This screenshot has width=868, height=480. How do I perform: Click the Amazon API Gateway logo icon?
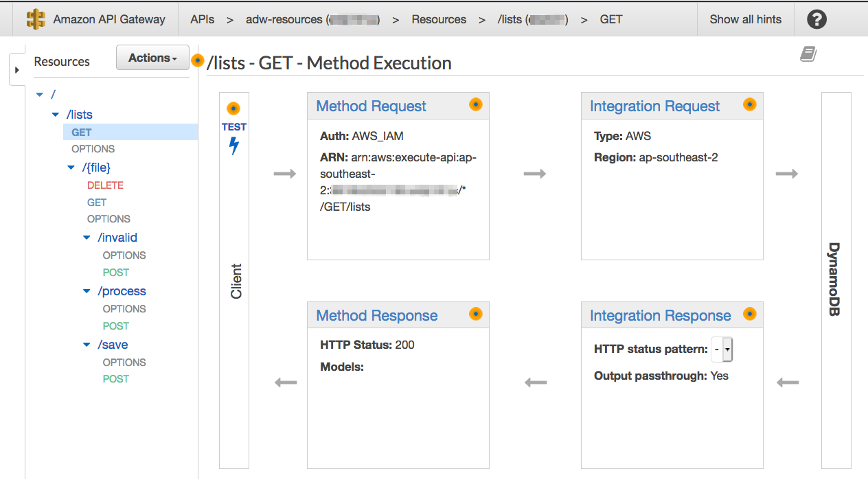pos(36,19)
